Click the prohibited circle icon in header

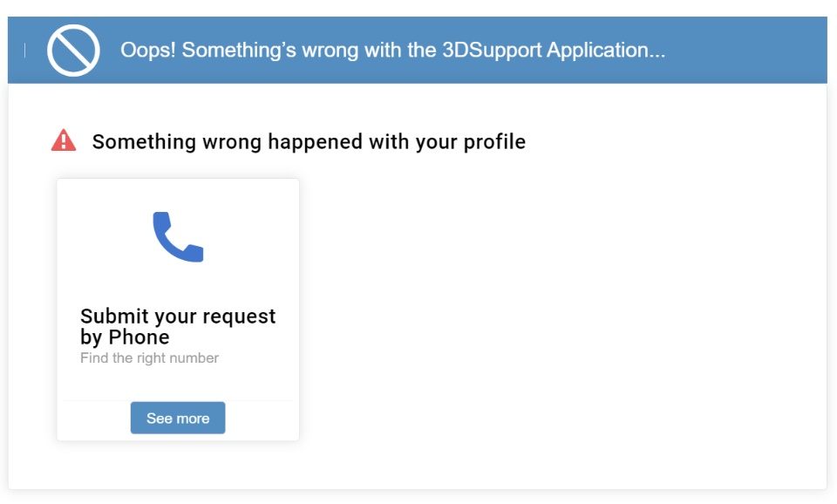click(73, 50)
